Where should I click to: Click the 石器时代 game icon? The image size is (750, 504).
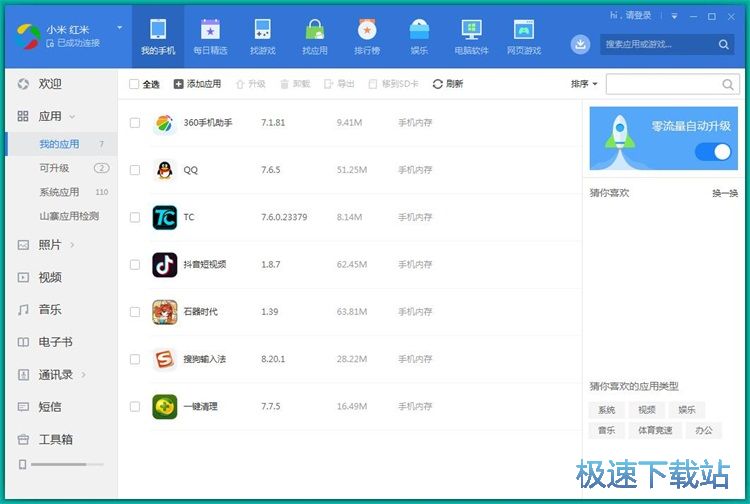165,312
